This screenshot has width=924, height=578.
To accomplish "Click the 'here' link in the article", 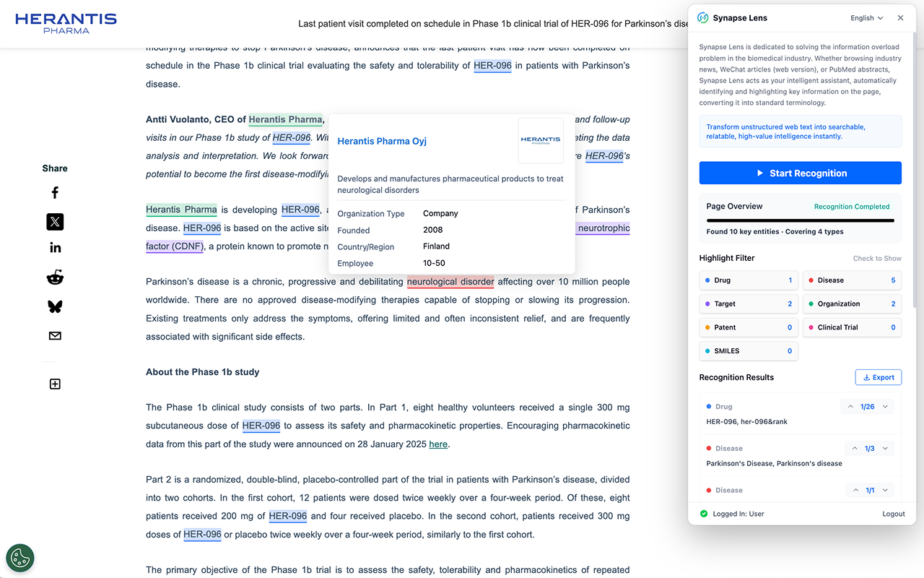I will 438,444.
